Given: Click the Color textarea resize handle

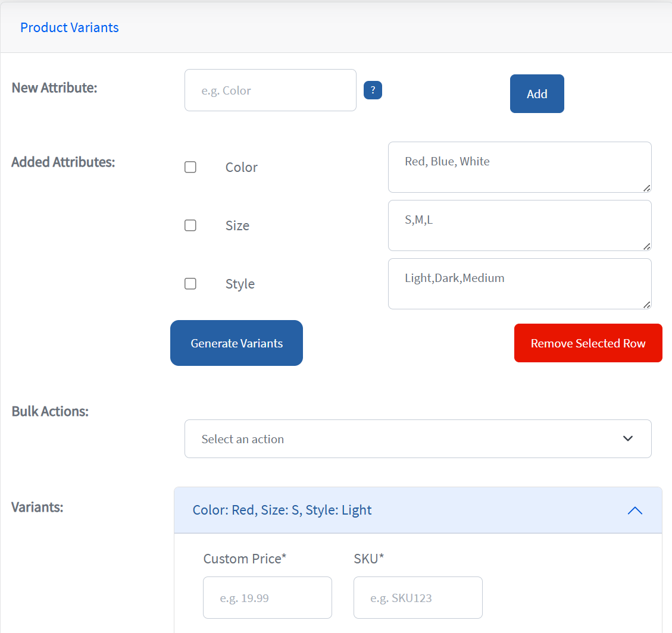Looking at the screenshot, I should [x=647, y=188].
